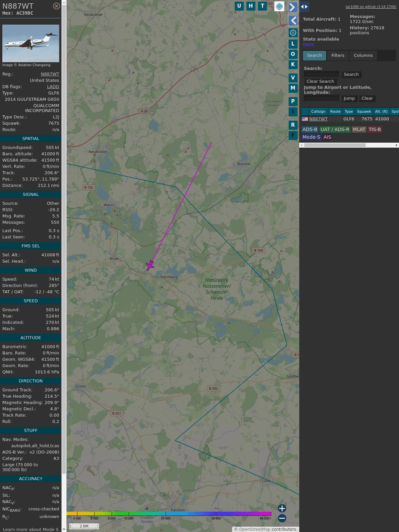Open Learn more about Mode S link

31,529
